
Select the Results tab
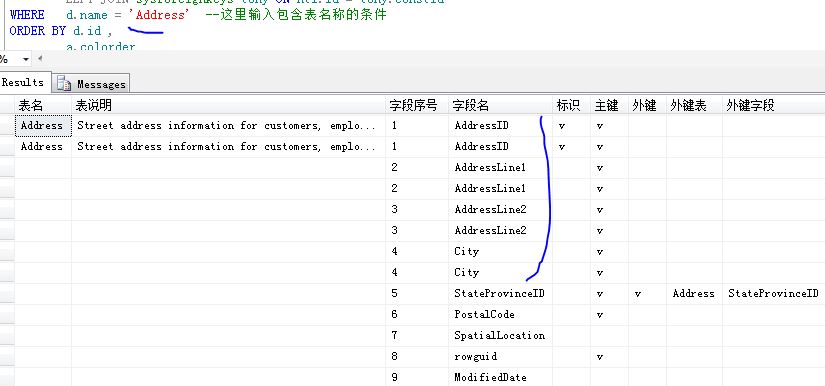tap(24, 83)
